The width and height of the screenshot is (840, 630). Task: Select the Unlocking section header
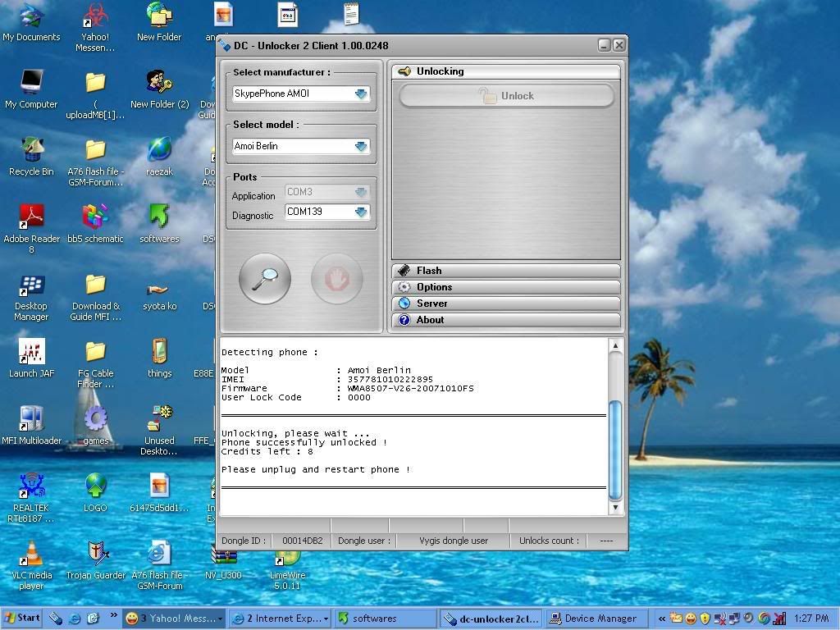506,71
